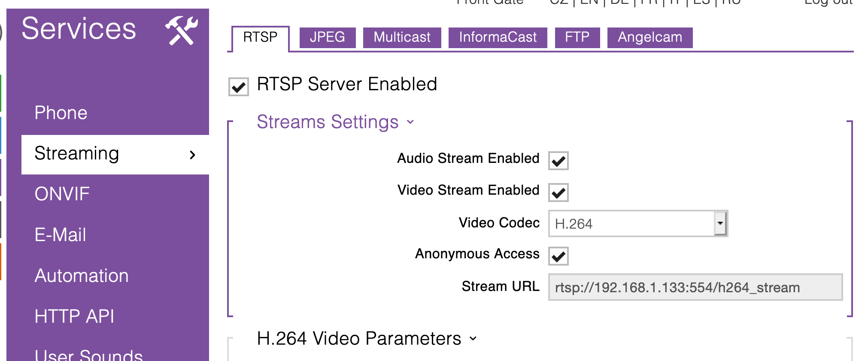Screen dimensions: 868x361
Task: Toggle Anonymous Access checkbox
Action: (558, 256)
